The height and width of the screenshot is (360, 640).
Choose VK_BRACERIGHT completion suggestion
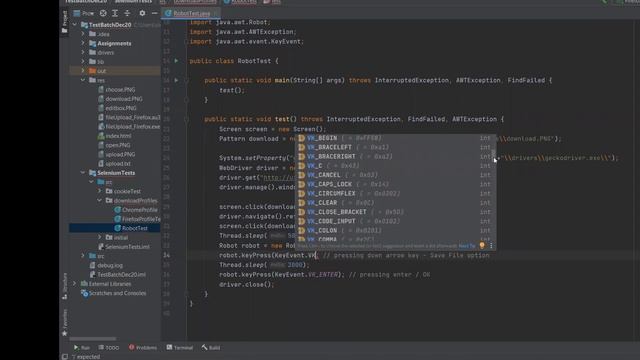click(x=395, y=156)
